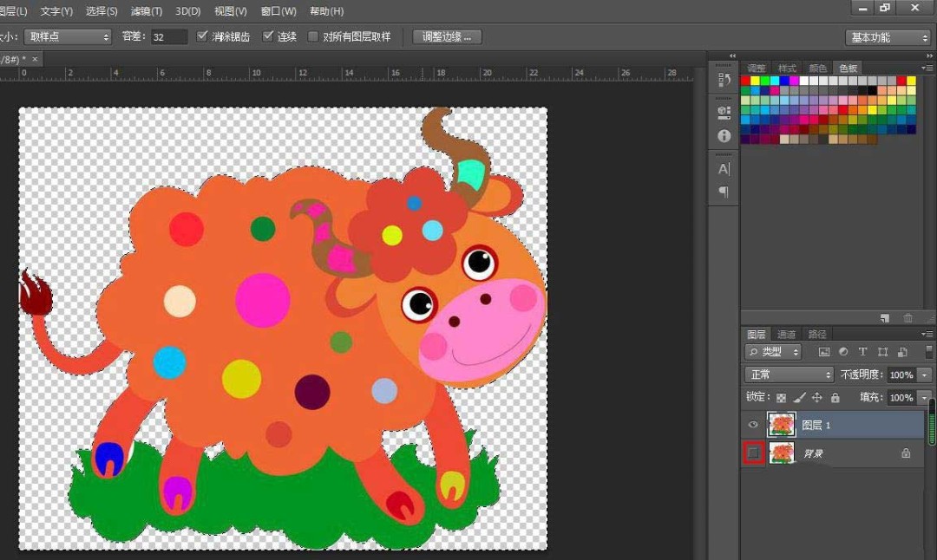This screenshot has width=937, height=560.
Task: Click the Info panel icon
Action: [724, 136]
